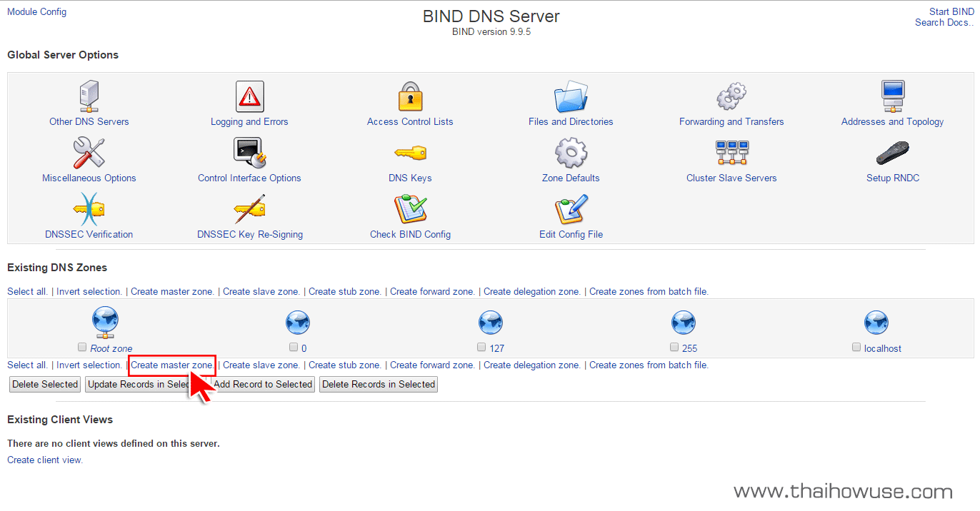Viewport: 980px width, 511px height.
Task: Open the Setup RNDC remote icon
Action: tap(893, 153)
